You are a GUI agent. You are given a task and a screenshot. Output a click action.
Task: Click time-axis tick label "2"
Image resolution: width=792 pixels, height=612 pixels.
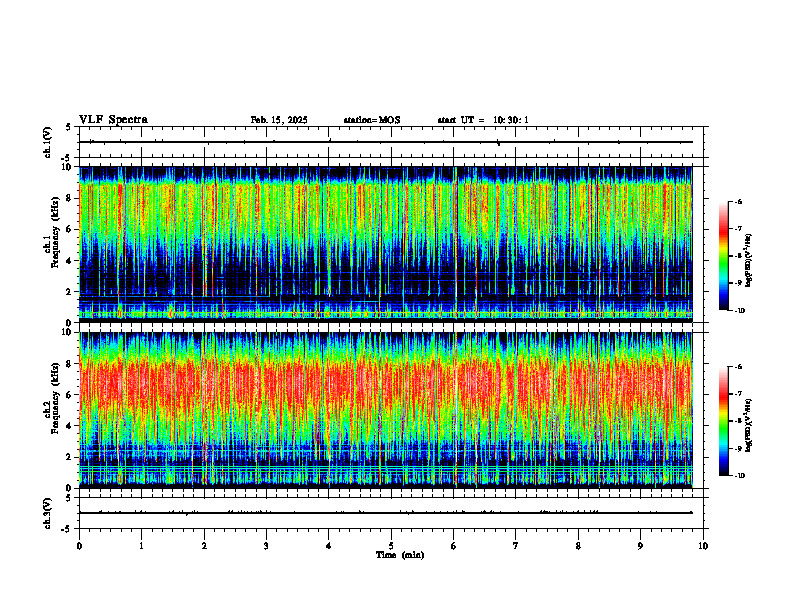(204, 546)
